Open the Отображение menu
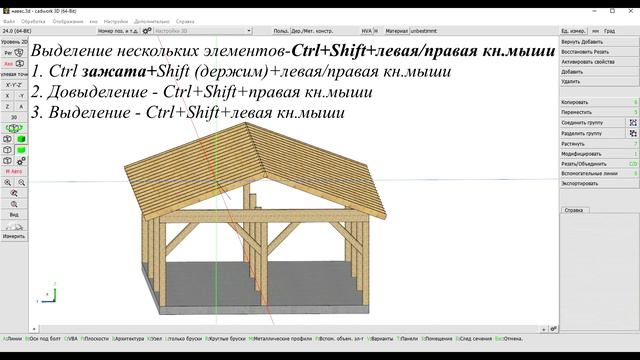Screen dimensions: 640x360 (68, 21)
